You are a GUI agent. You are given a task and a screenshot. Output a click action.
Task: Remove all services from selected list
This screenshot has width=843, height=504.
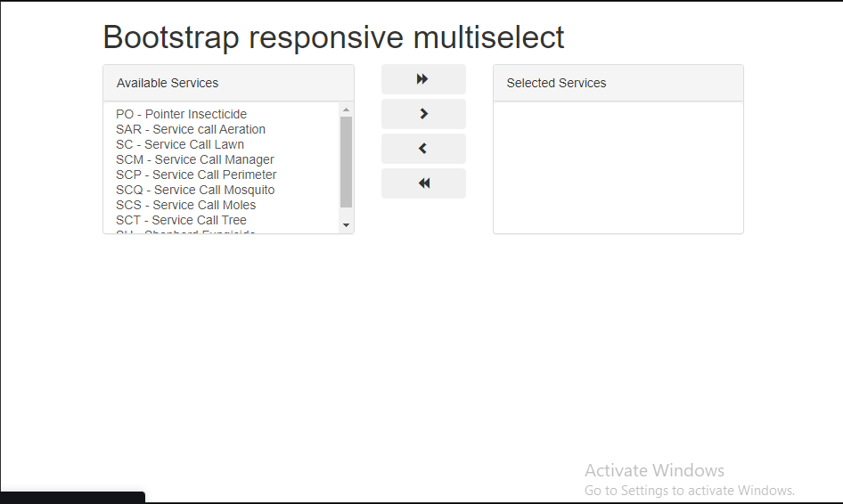[x=423, y=183]
